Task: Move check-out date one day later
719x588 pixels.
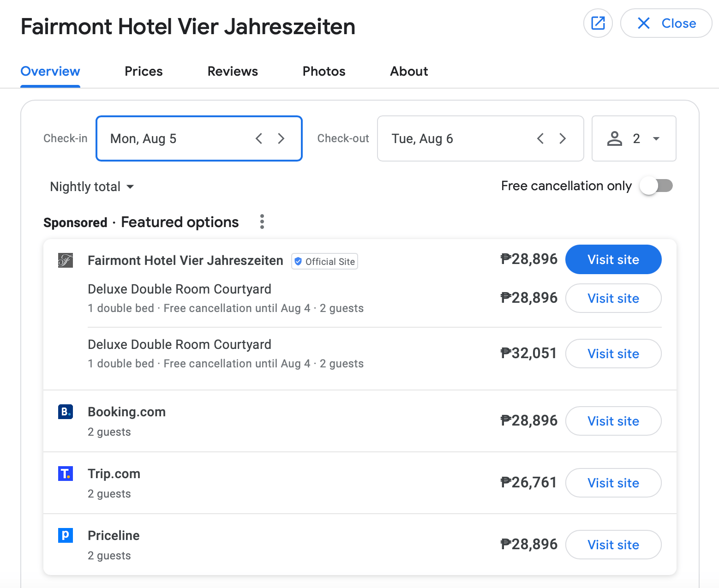Action: (x=563, y=138)
